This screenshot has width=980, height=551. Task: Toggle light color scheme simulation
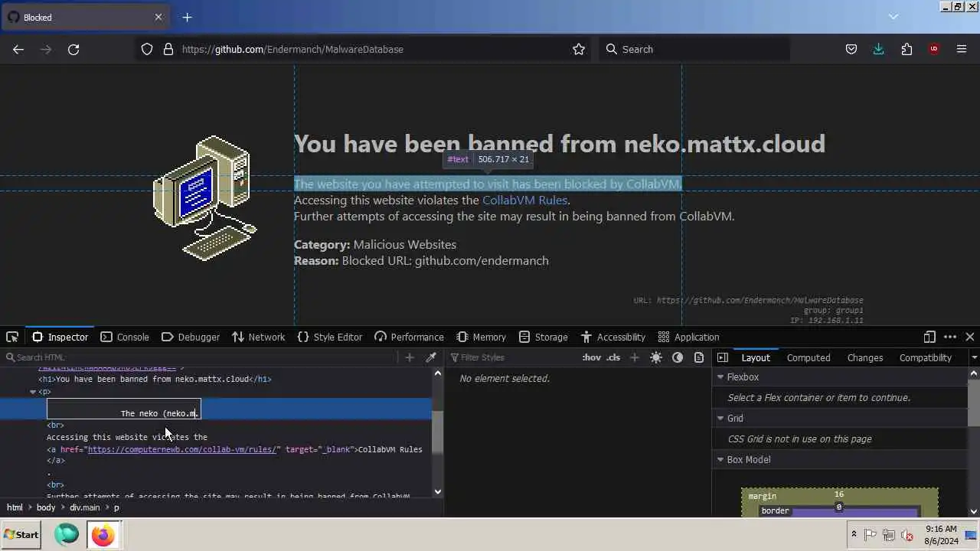(656, 357)
